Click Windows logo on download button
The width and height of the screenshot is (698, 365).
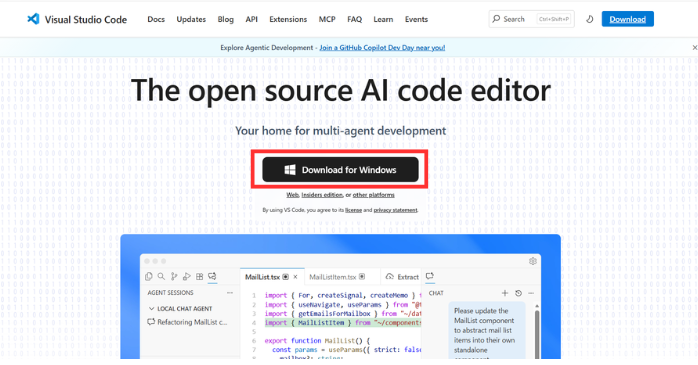(x=290, y=170)
